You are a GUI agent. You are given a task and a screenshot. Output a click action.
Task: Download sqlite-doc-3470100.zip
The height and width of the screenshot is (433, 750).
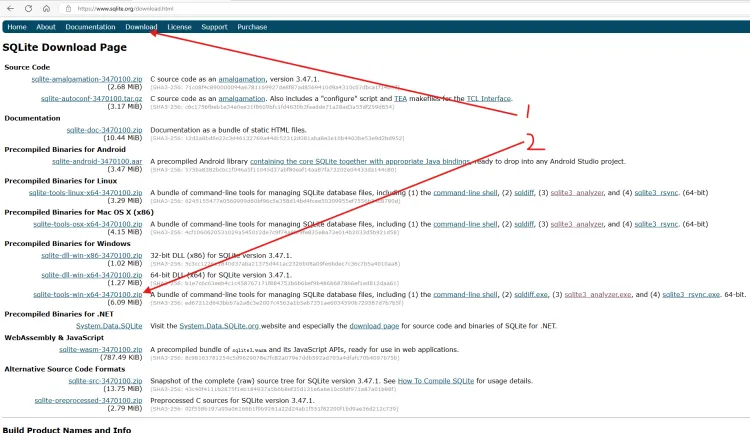[104, 130]
